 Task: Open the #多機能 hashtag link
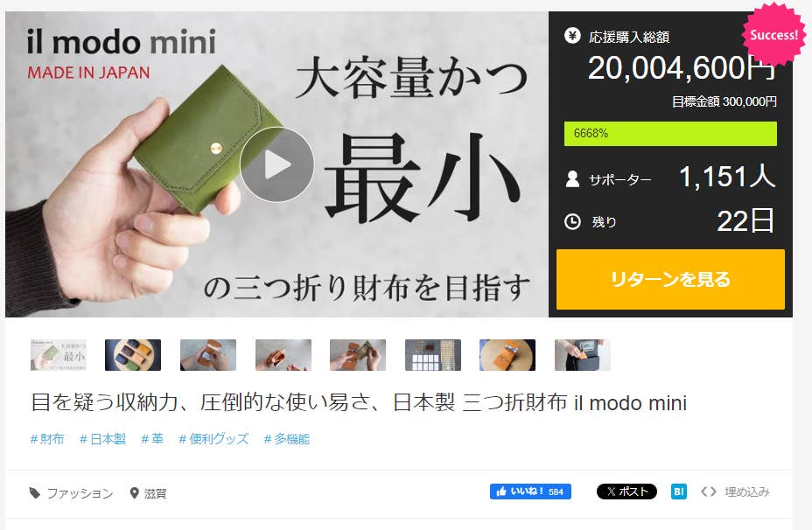pos(286,439)
